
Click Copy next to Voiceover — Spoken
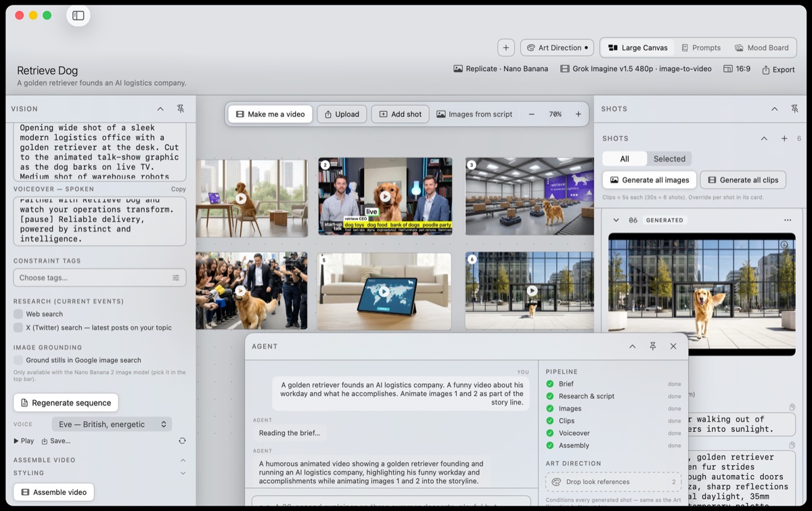[179, 189]
